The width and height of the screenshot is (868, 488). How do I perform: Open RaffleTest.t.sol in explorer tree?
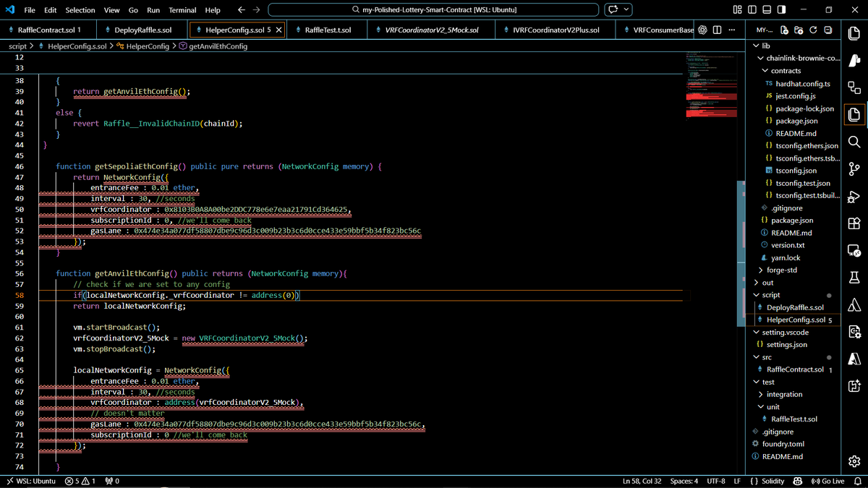point(794,419)
